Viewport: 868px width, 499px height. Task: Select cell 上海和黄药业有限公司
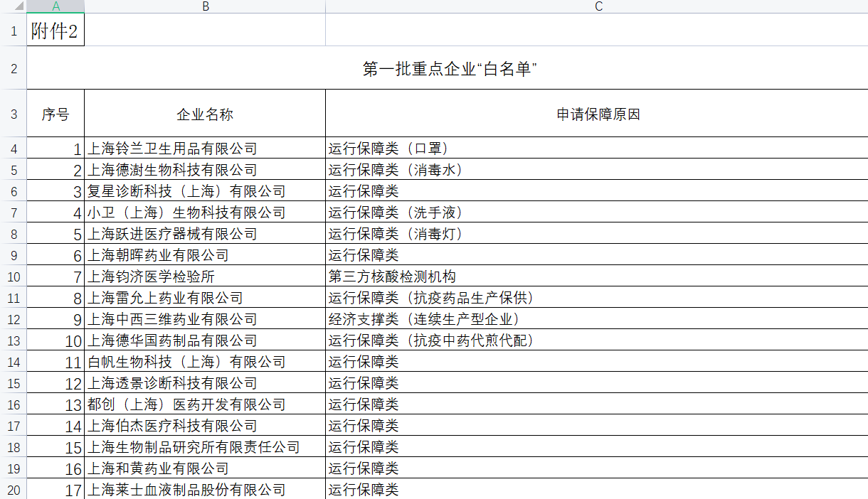coord(205,468)
